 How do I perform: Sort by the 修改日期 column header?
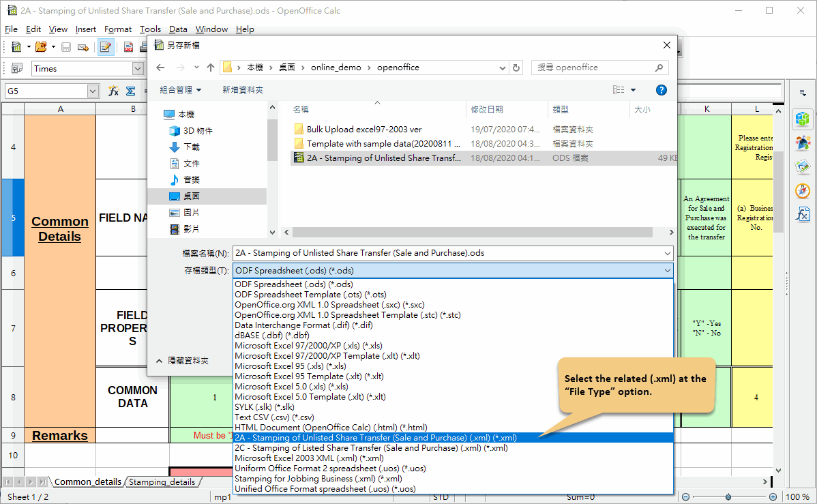(487, 109)
